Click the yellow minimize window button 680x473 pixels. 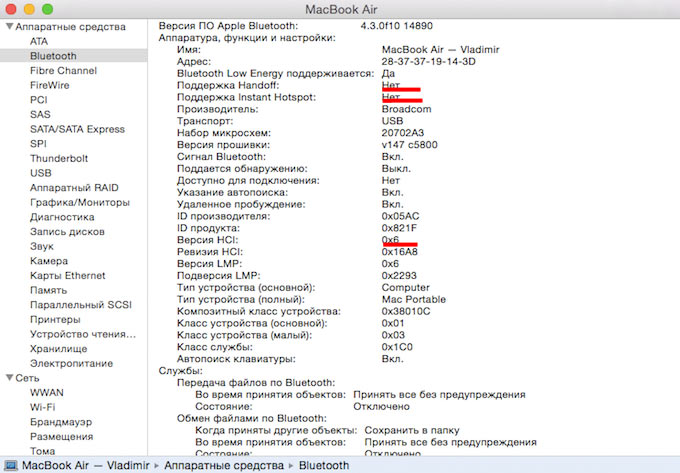point(29,9)
